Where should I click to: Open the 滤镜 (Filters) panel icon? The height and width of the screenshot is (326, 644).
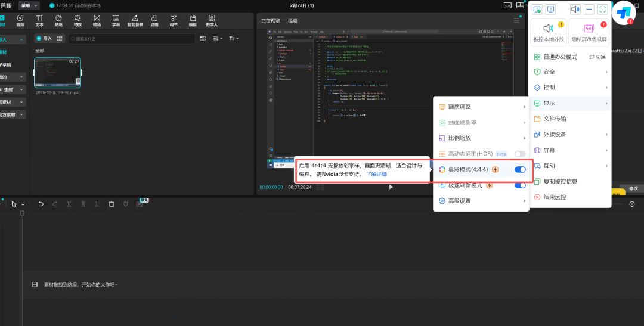[x=154, y=21]
